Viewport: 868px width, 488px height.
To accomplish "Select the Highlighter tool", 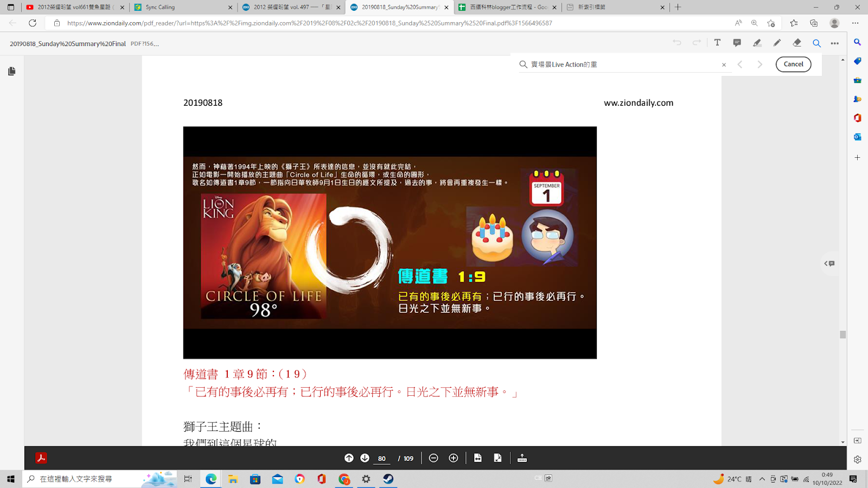I will (x=757, y=43).
